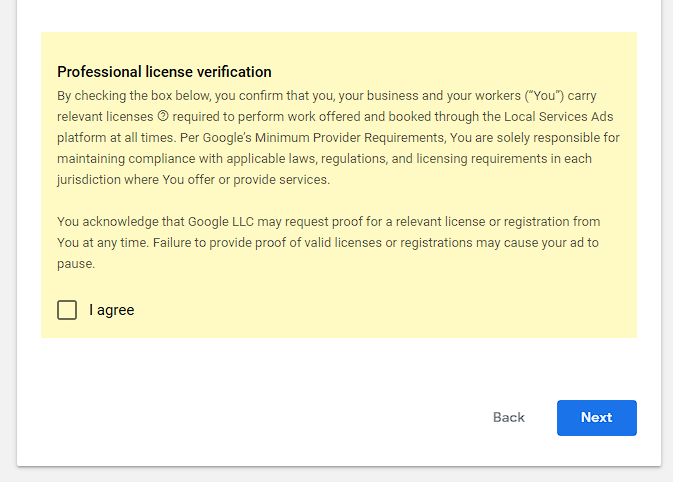Image resolution: width=673 pixels, height=482 pixels.
Task: Click the words "relevant licenses"
Action: point(105,117)
